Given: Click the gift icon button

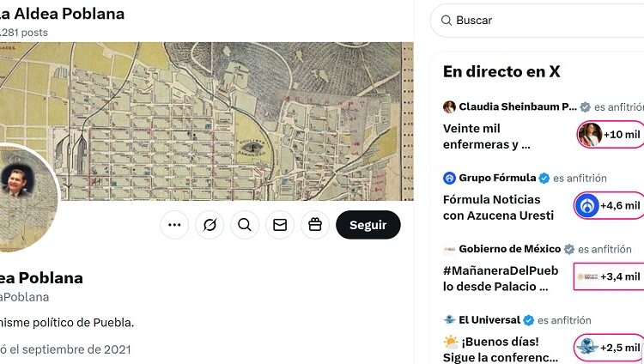Looking at the screenshot, I should 315,225.
